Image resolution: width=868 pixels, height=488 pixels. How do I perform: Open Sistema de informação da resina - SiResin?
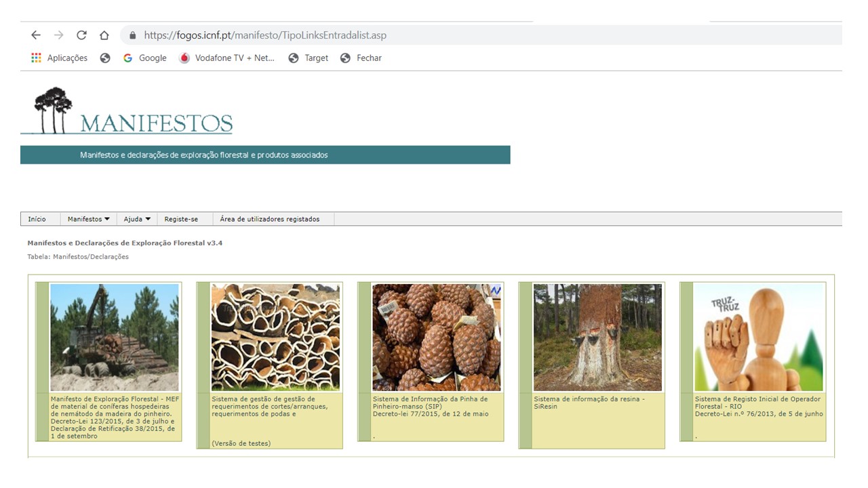click(x=589, y=403)
